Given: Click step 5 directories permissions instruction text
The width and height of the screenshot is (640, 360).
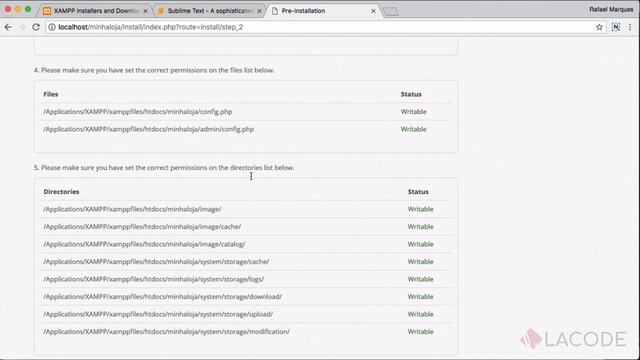Looking at the screenshot, I should 164,168.
